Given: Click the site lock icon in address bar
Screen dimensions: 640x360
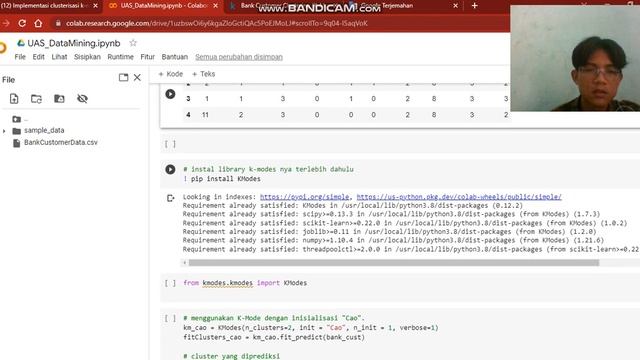Looking at the screenshot, I should coord(58,23).
